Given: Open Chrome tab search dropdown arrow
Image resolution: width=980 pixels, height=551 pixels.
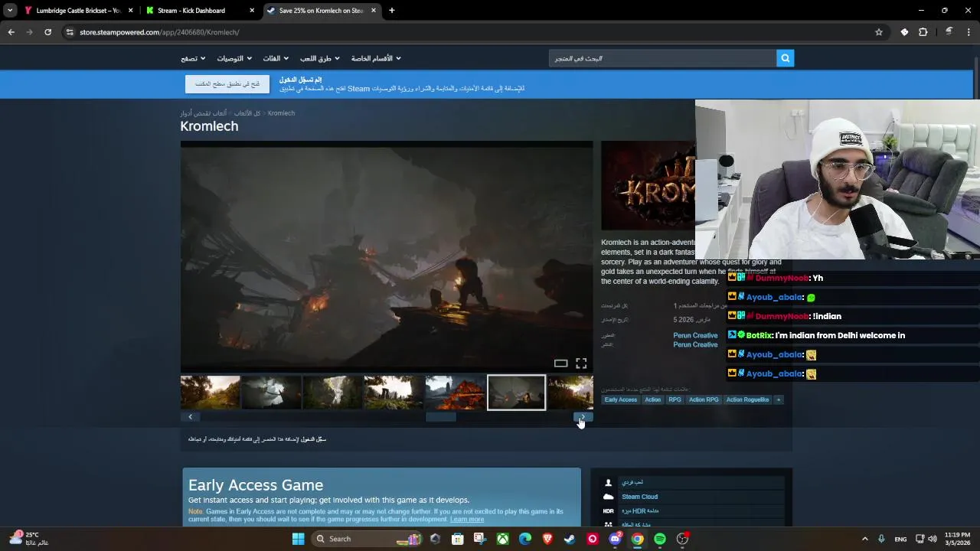Looking at the screenshot, I should 10,11.
